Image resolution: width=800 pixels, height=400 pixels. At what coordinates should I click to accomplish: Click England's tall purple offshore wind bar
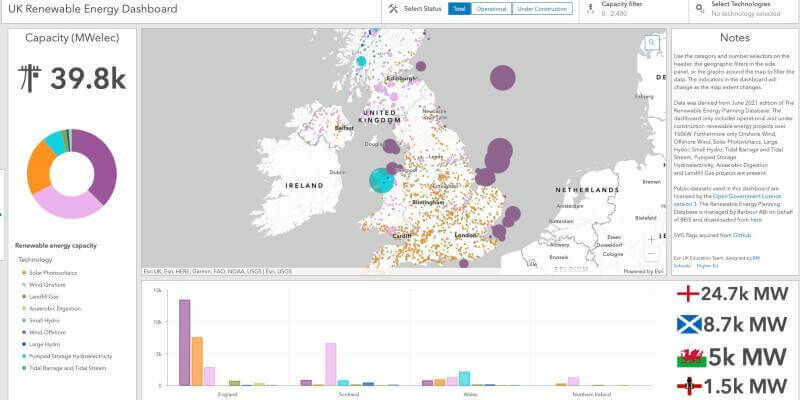(x=184, y=342)
